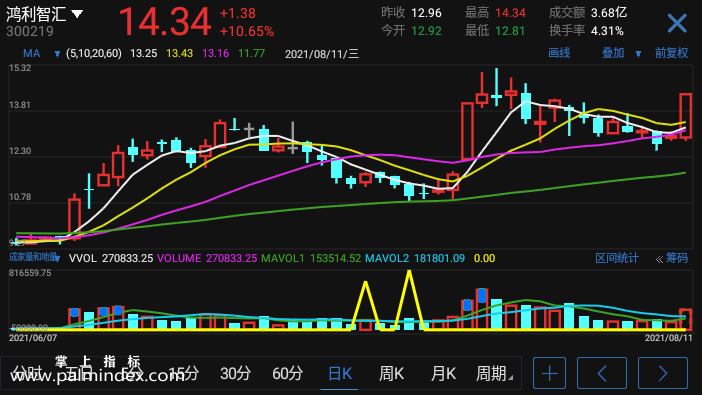
Task: Click the right arrow next button
Action: click(663, 373)
